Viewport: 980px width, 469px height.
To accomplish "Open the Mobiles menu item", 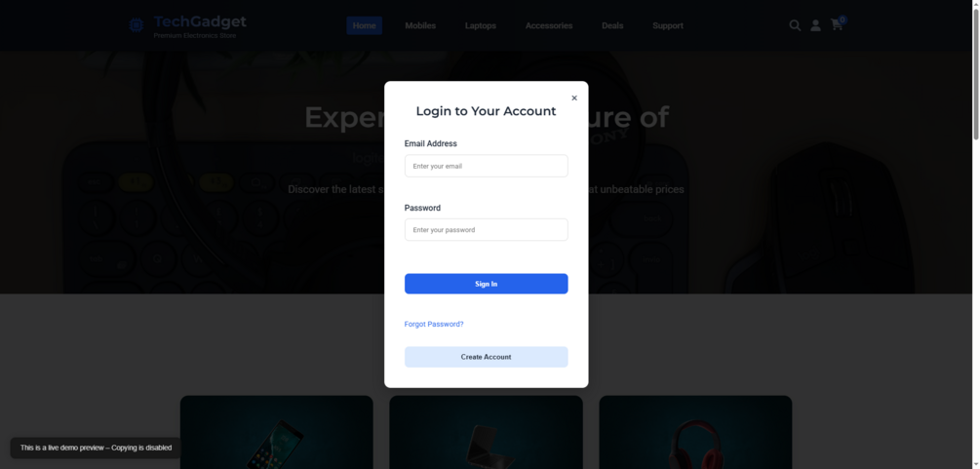I will tap(420, 25).
